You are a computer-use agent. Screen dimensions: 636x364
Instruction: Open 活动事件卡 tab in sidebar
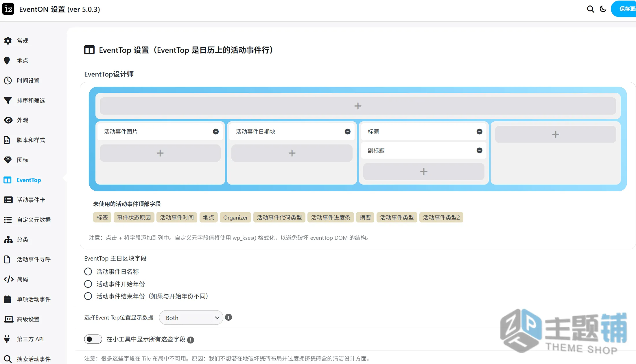pyautogui.click(x=31, y=200)
